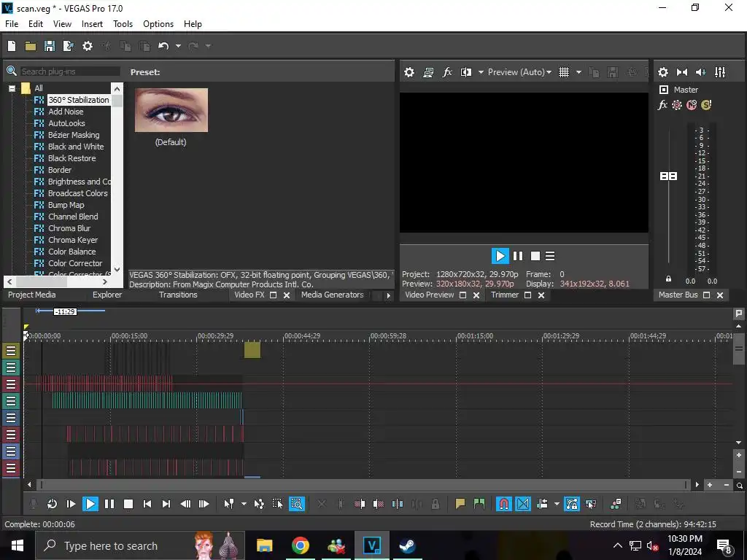
Task: Toggle split screen view in preview
Action: 466,72
